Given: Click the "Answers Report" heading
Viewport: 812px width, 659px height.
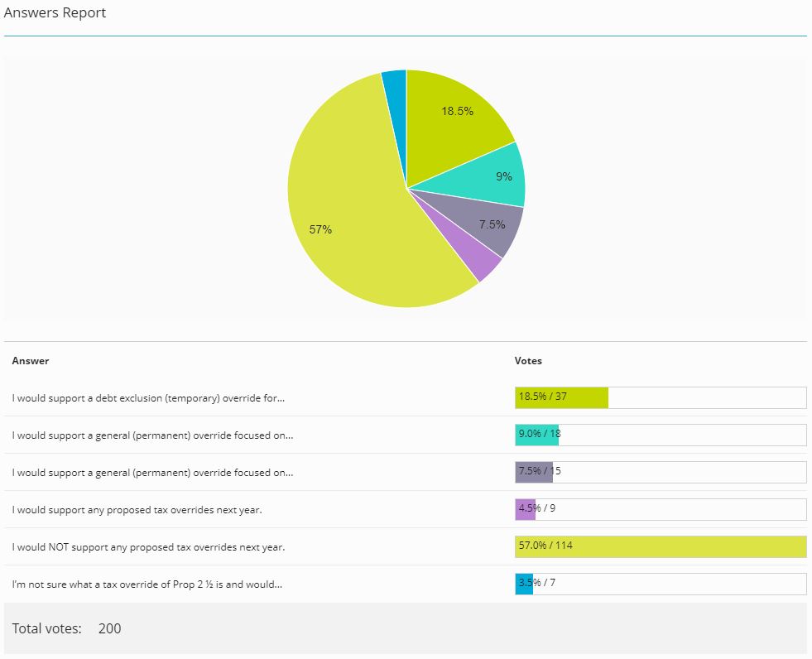Looking at the screenshot, I should [55, 13].
